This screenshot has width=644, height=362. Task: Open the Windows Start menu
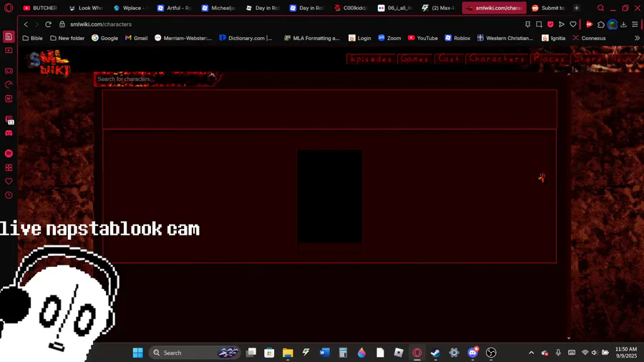pyautogui.click(x=137, y=353)
